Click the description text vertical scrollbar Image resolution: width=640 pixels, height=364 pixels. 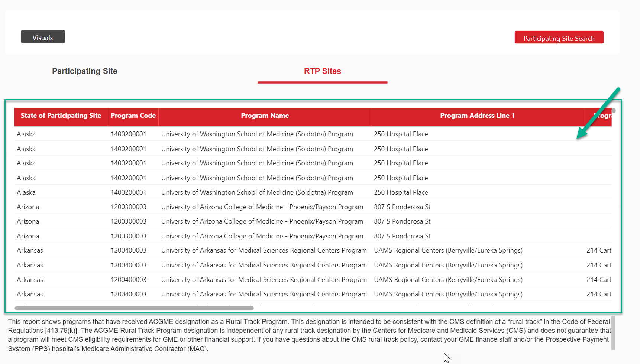point(613,333)
